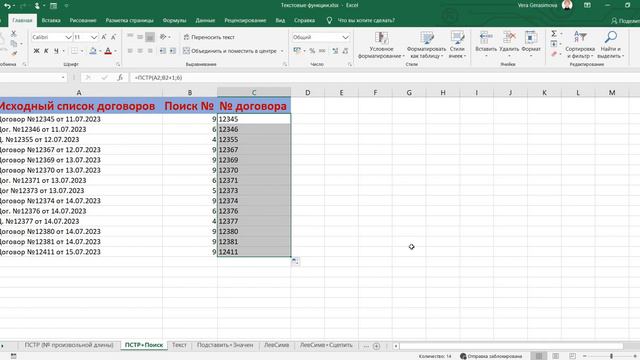Click the Формат cells button
This screenshot has height=360, width=640.
coord(531,44)
